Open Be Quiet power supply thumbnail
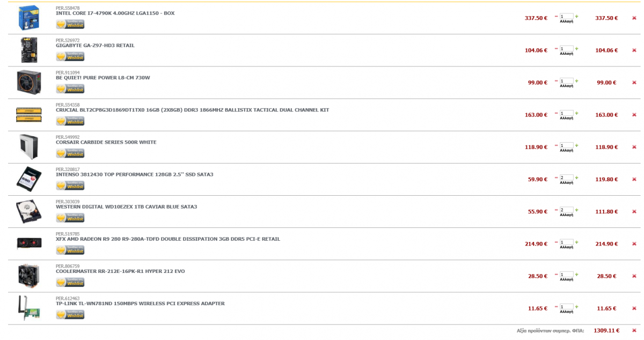 [29, 82]
